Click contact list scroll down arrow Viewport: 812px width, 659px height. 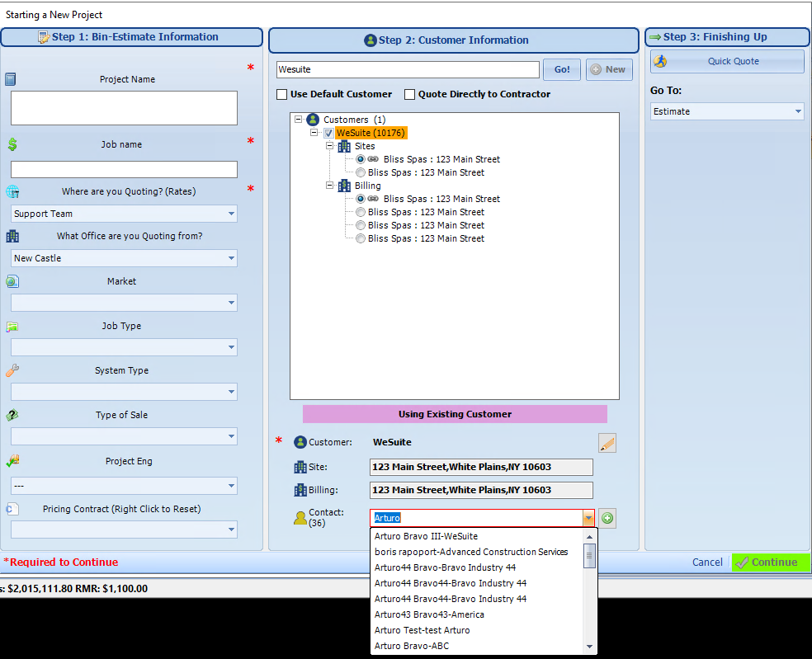pos(589,646)
